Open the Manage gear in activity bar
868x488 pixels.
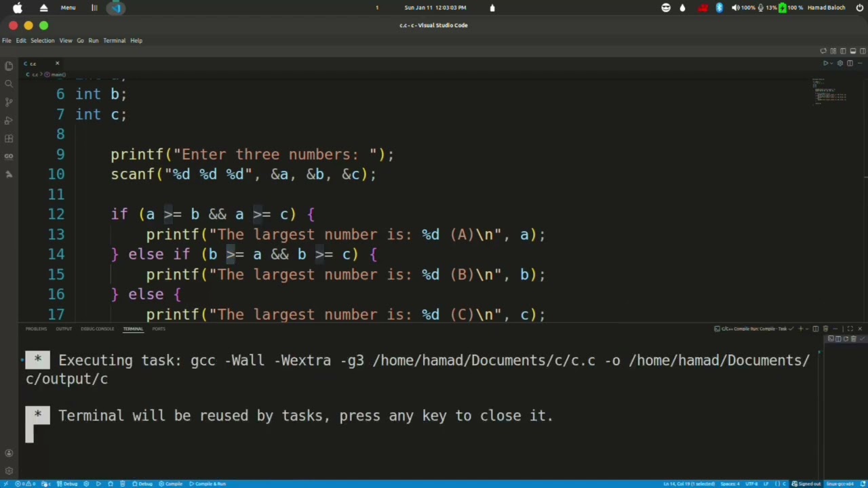pos(9,471)
